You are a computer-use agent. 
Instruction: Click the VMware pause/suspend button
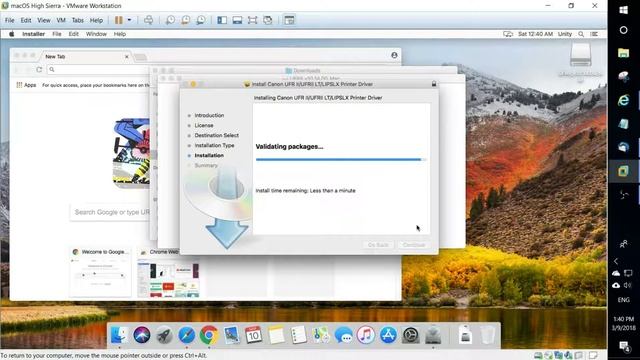tap(118, 20)
